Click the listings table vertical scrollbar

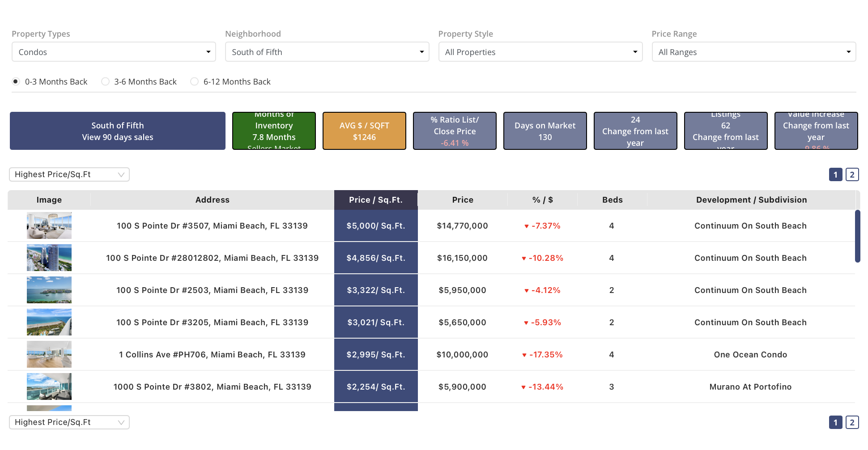tap(858, 236)
